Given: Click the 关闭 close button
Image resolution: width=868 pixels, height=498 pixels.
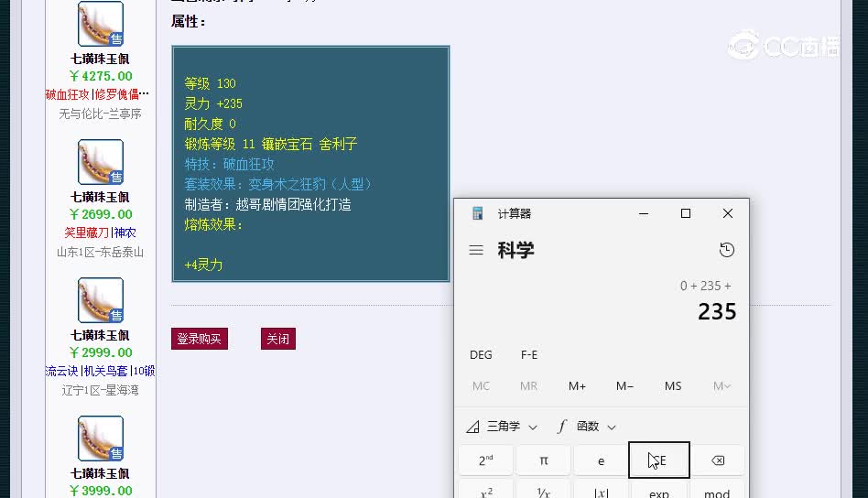Looking at the screenshot, I should tap(278, 339).
